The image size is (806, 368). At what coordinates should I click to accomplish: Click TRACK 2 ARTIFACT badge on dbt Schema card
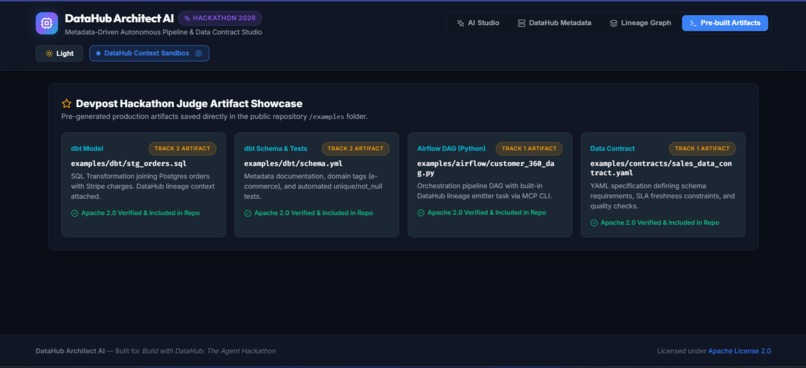(x=356, y=149)
